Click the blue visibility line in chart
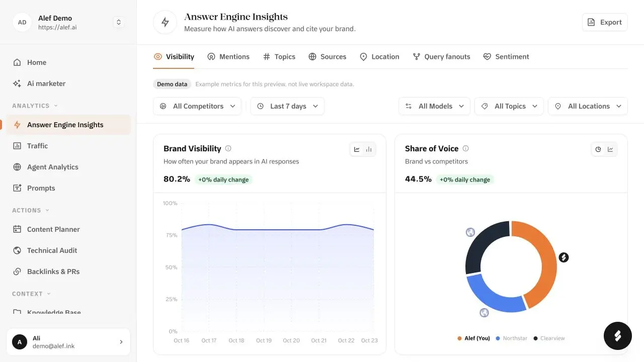This screenshot has width=644, height=362. pos(278,230)
